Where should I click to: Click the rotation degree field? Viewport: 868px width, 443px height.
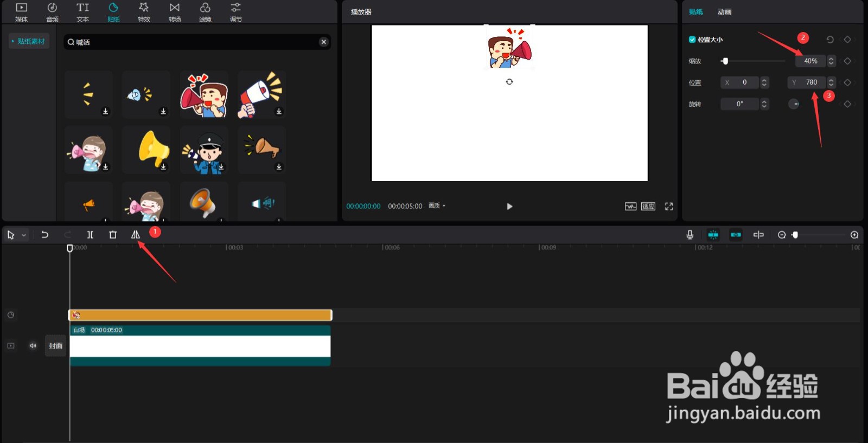pos(740,104)
